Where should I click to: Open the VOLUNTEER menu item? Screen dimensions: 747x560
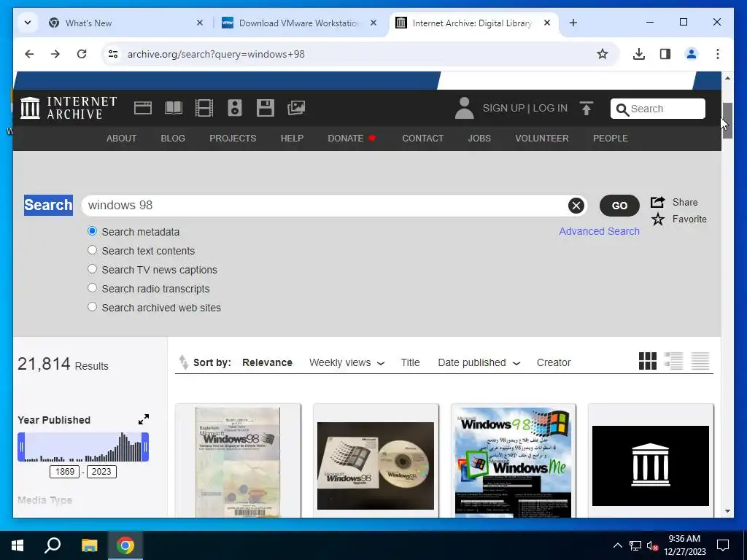[x=542, y=138]
